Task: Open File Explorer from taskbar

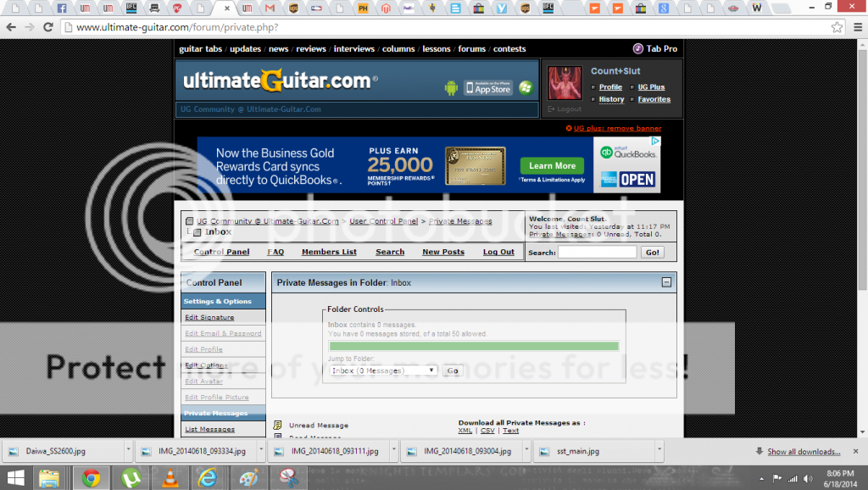Action: click(48, 478)
